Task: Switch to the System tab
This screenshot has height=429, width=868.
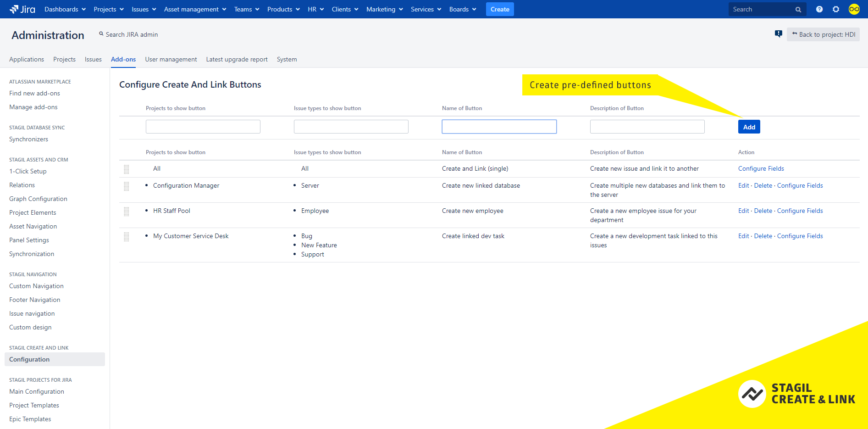Action: (x=287, y=59)
